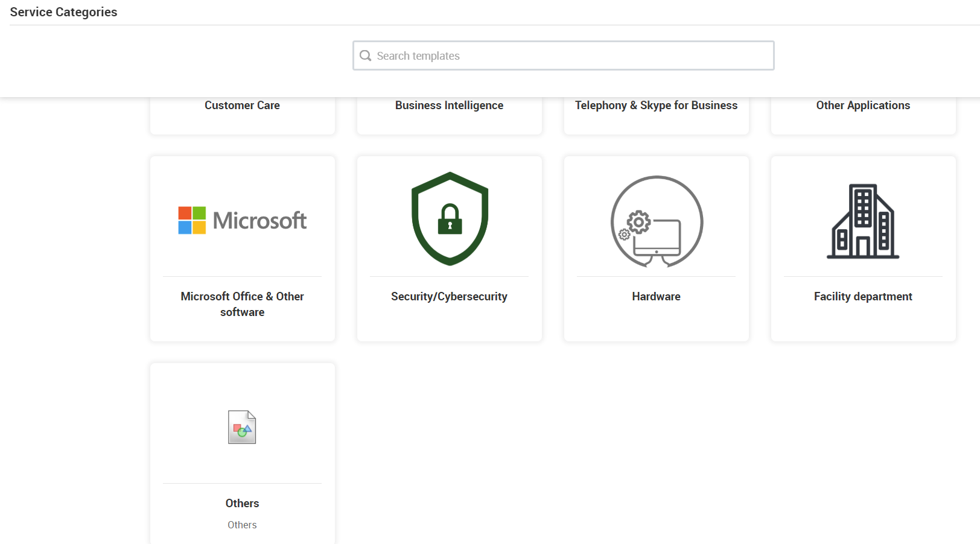
Task: Open Telephony & Skype for Business category
Action: (657, 106)
